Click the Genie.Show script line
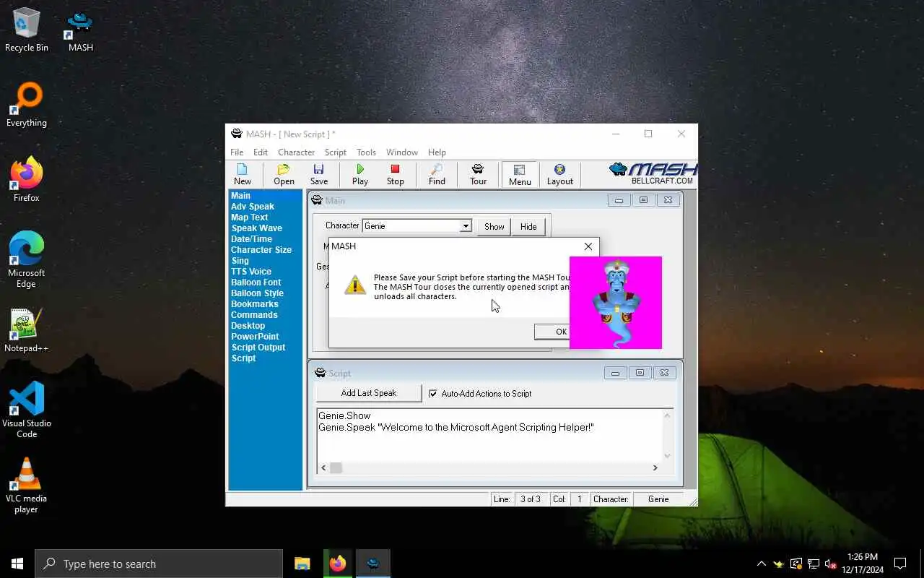This screenshot has width=924, height=578. (x=344, y=415)
